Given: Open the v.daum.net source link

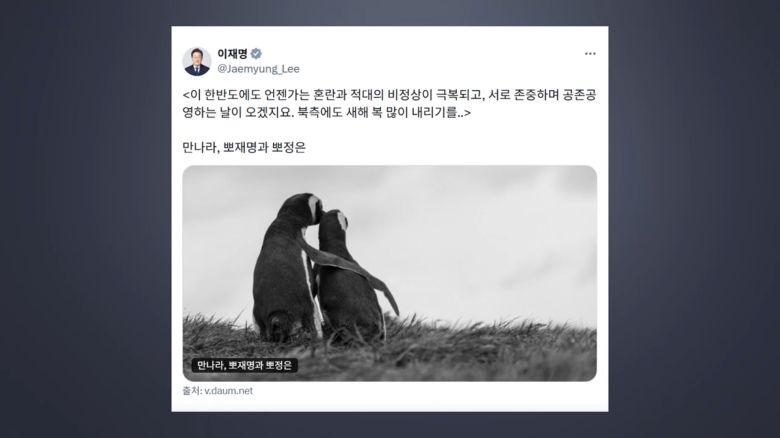Looking at the screenshot, I should [228, 391].
